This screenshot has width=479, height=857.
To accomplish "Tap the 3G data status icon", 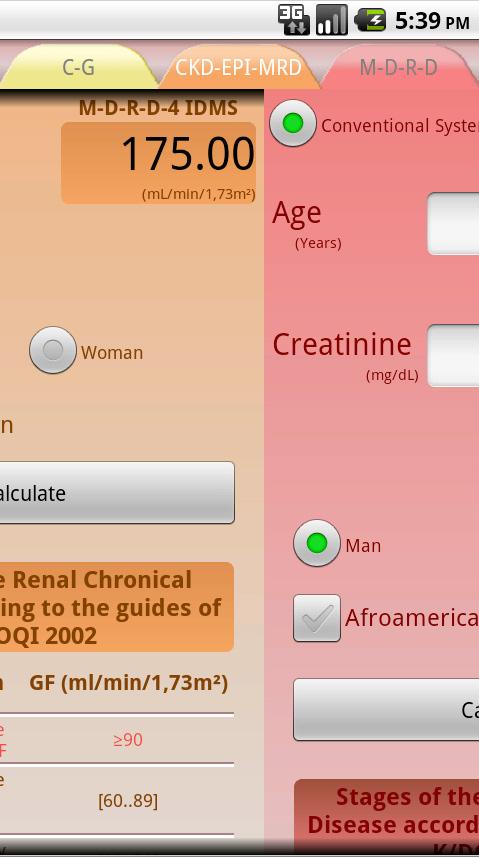I will [x=293, y=20].
